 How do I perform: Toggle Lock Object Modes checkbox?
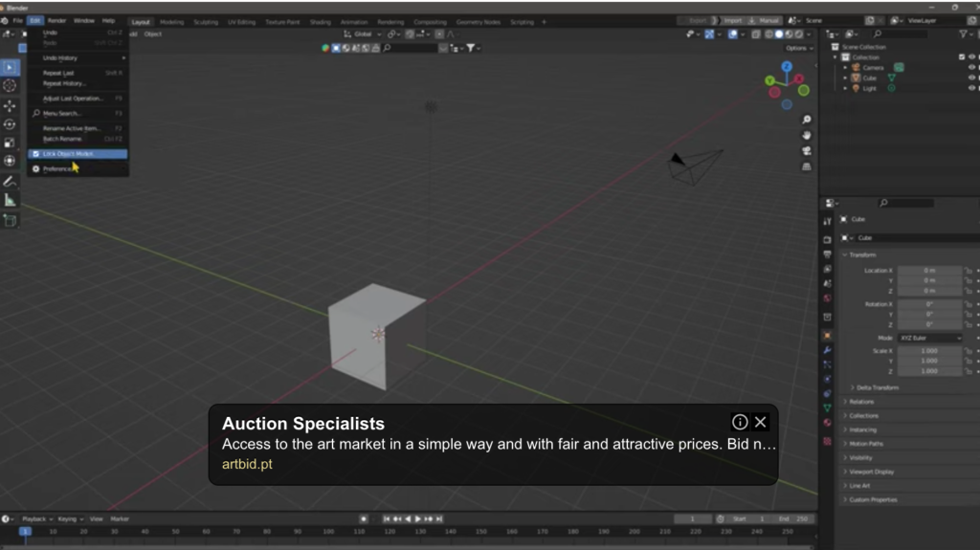coord(35,154)
